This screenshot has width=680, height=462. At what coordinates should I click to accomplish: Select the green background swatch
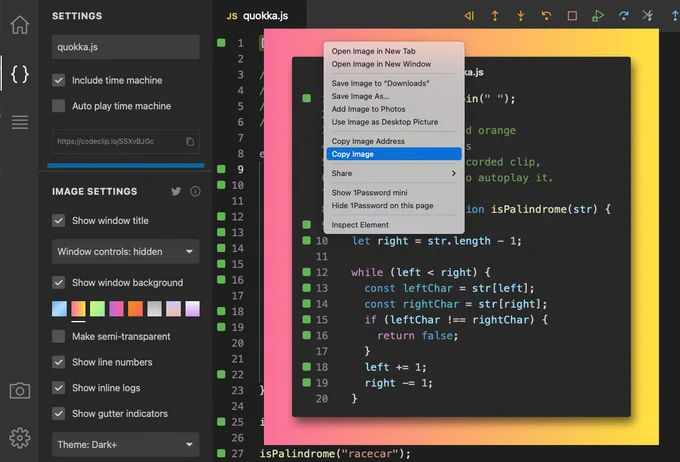pyautogui.click(x=97, y=309)
